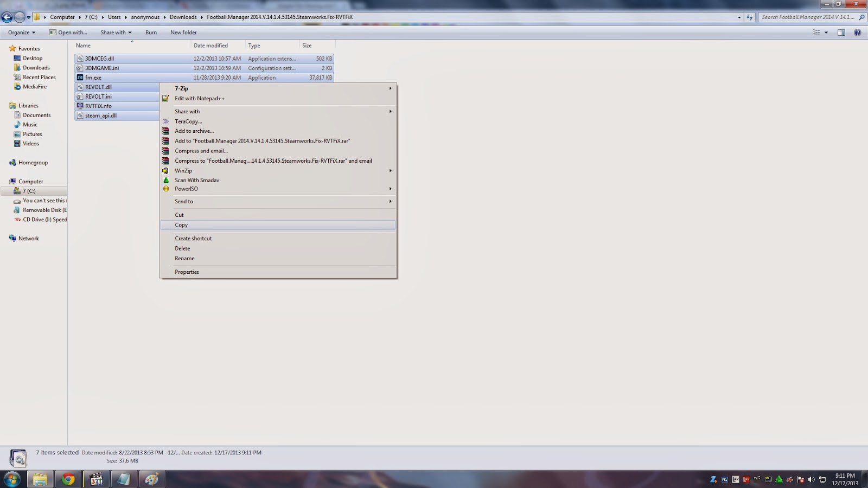Image resolution: width=868 pixels, height=488 pixels.
Task: Open Homegroup in the navigation pane
Action: (x=33, y=163)
